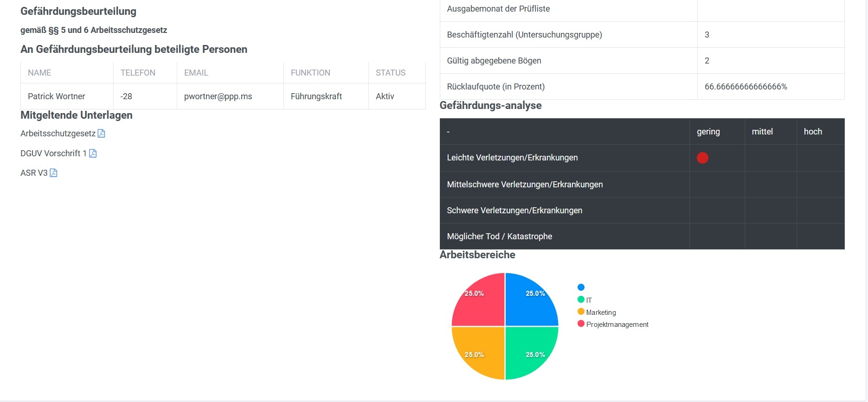Select the Patrick Wortner name cell
Image resolution: width=868 pixels, height=402 pixels.
coord(57,96)
